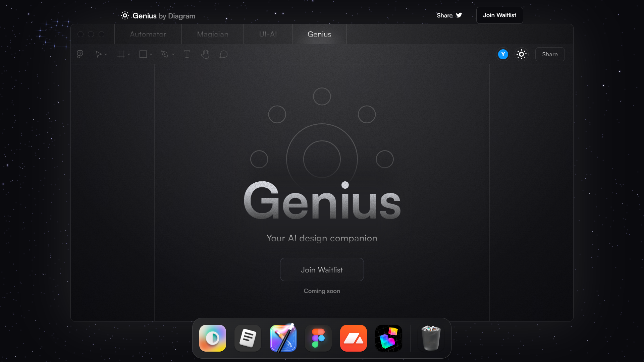644x362 pixels.
Task: Switch to the Automator tab
Action: click(x=148, y=34)
